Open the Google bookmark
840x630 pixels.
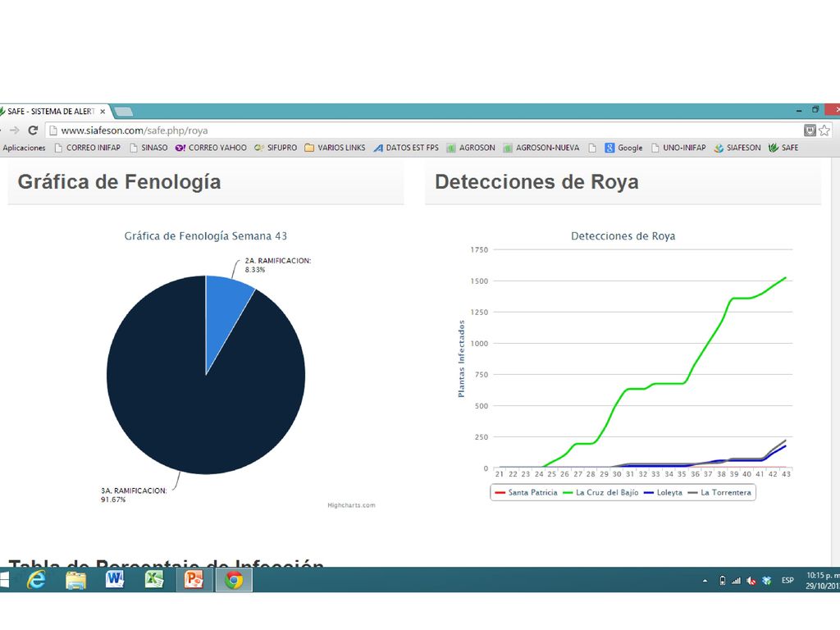coord(623,148)
